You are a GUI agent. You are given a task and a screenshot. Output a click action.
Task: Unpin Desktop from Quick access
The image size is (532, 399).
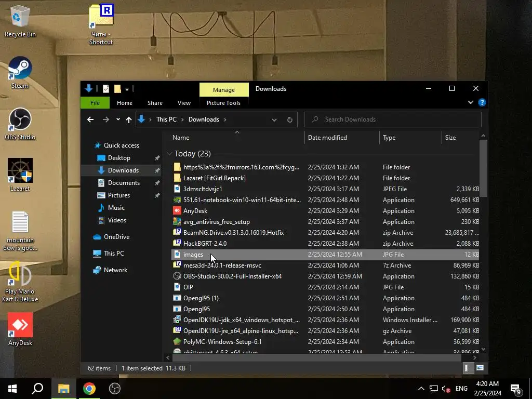[157, 158]
